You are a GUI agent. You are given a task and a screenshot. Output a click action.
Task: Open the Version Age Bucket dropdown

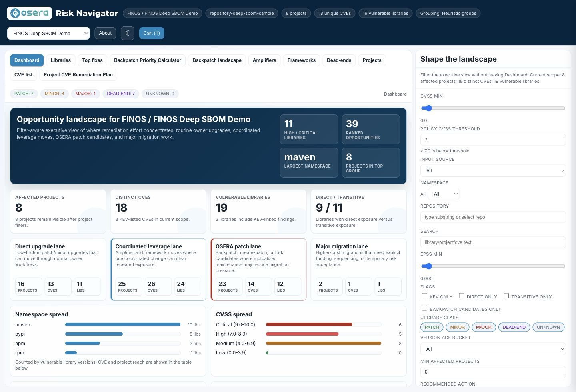[493, 349]
